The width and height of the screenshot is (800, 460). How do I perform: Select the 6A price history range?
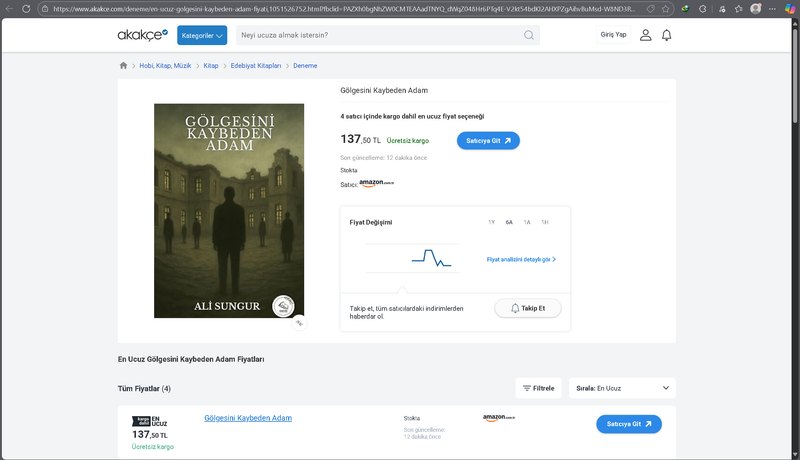click(509, 222)
